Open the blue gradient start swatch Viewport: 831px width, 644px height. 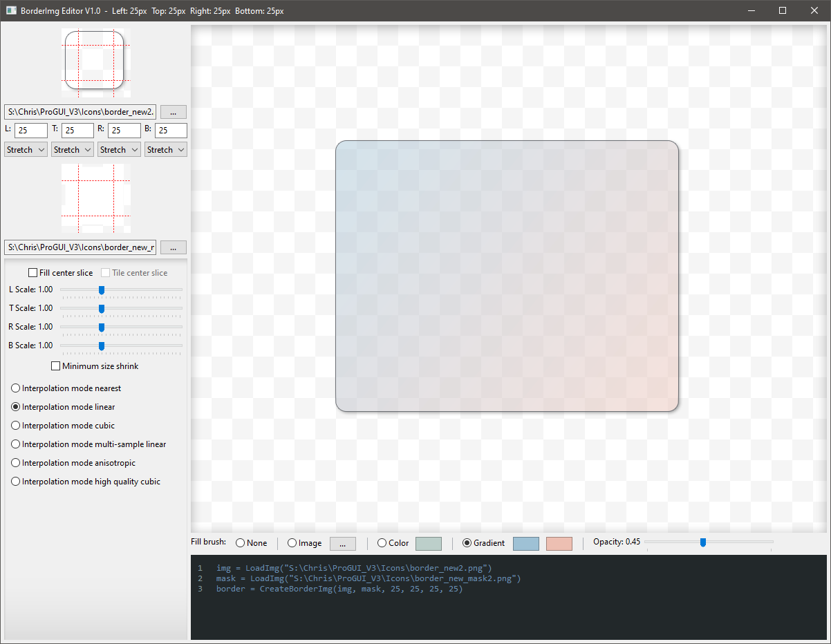526,543
